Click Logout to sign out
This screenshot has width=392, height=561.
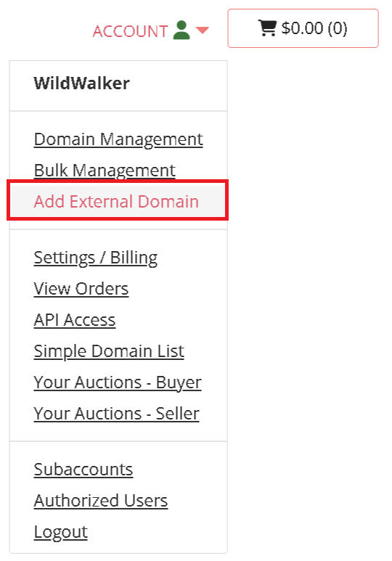[60, 532]
